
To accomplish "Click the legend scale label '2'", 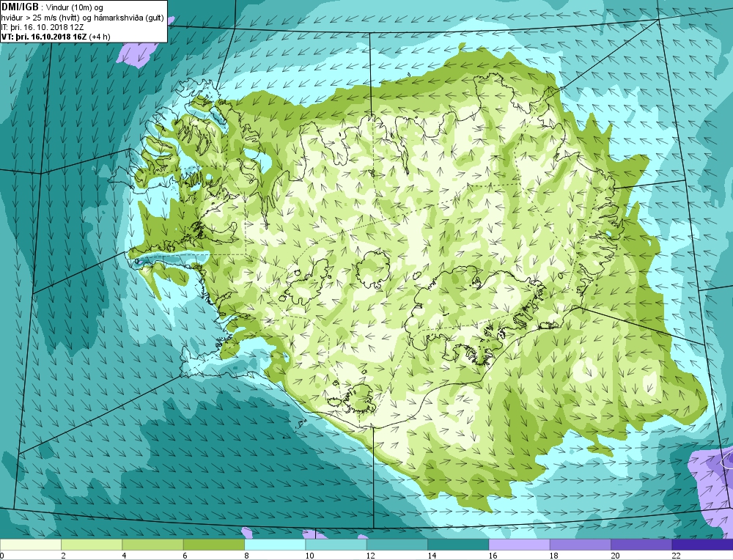I will pos(63,556).
